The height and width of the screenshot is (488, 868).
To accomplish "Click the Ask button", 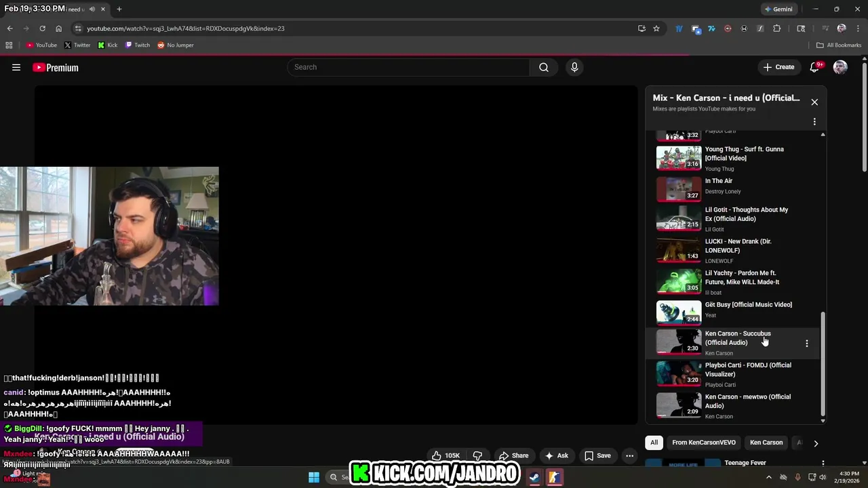I will coord(557,455).
